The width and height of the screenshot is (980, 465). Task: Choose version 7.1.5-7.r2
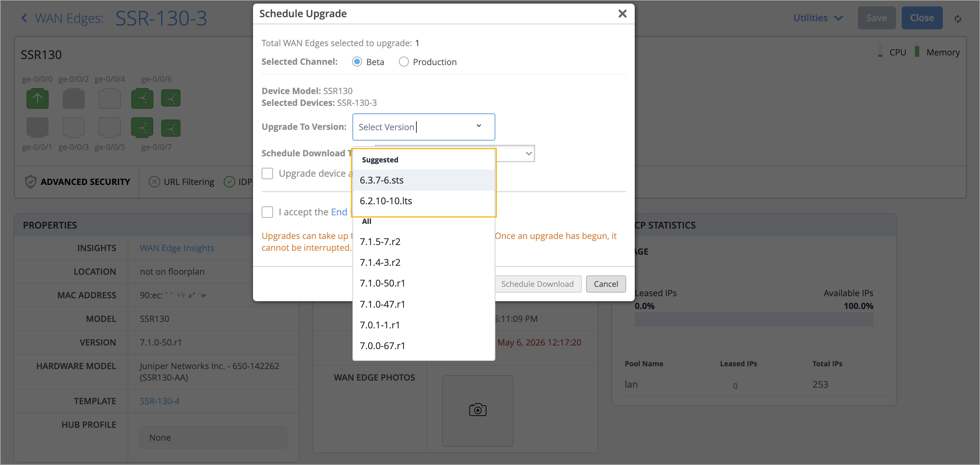424,241
